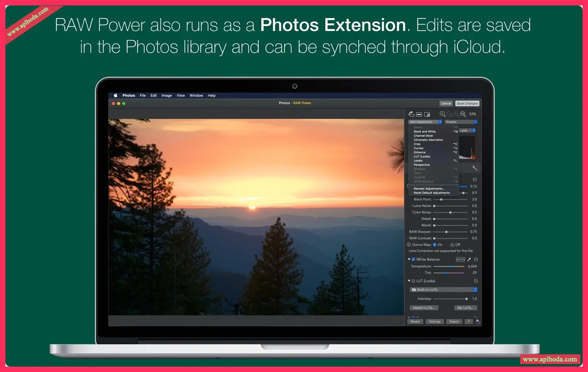
Task: Click the LUT Intensity slider
Action: (x=450, y=299)
